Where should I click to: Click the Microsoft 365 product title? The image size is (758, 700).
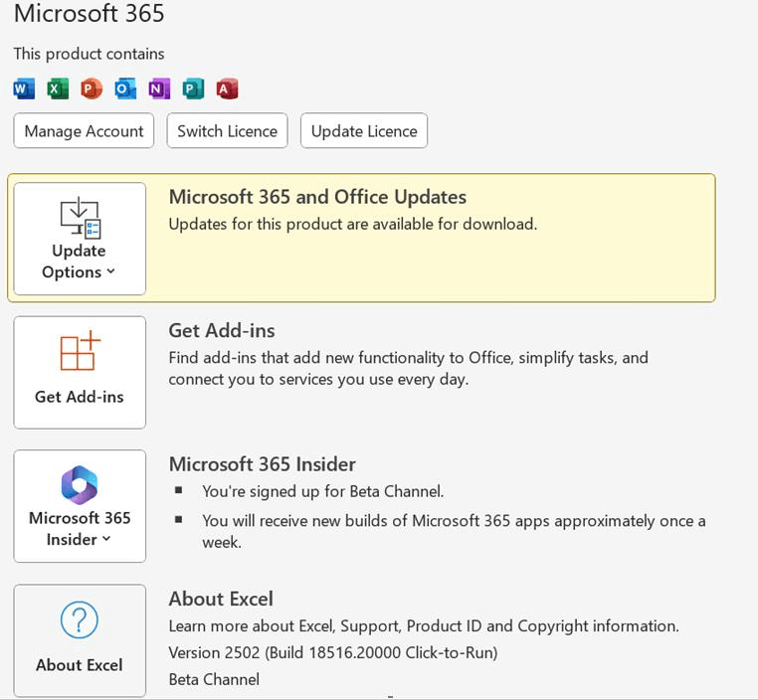[x=89, y=13]
